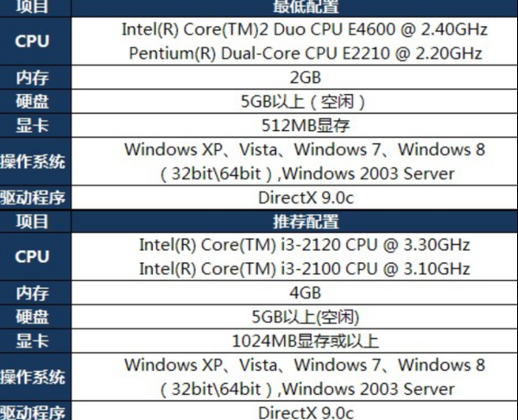Click 显卡 label beside 512MB显存

pos(32,126)
